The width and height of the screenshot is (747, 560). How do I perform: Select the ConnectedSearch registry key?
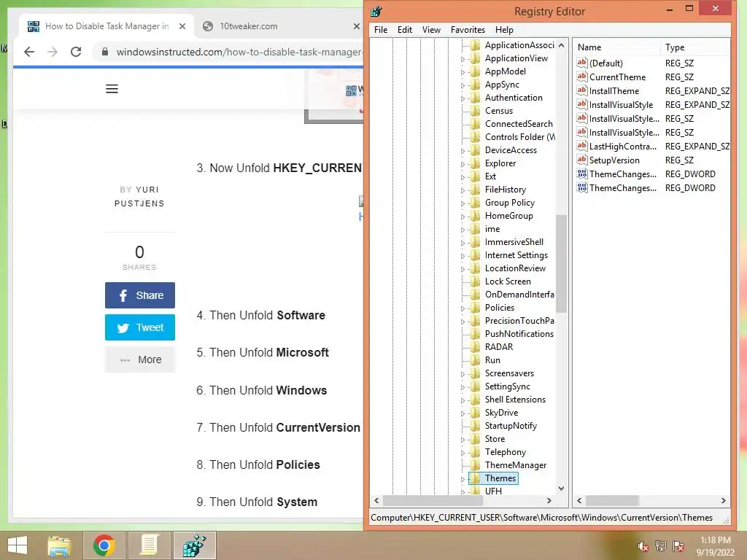click(519, 124)
